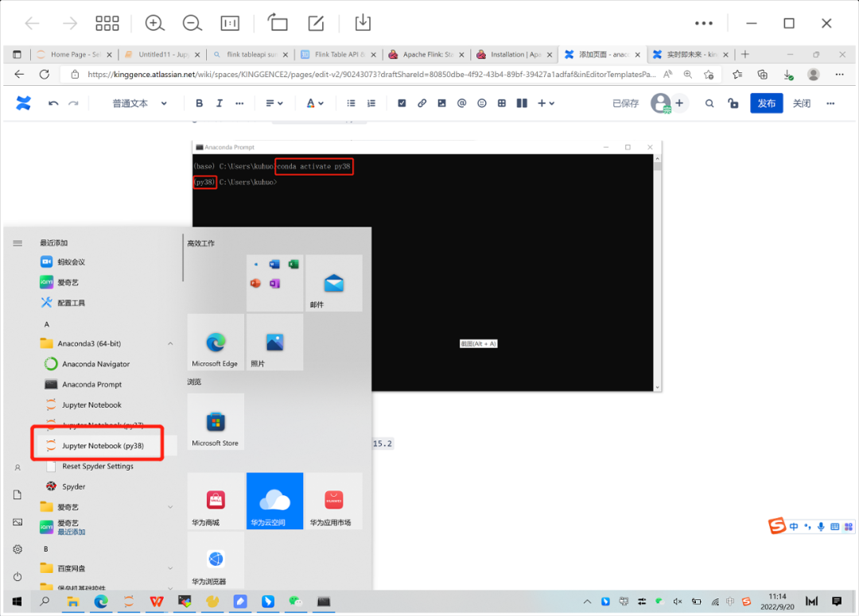Switch to the flink tableapi search tab
Screen dimensions: 859x616
point(250,54)
